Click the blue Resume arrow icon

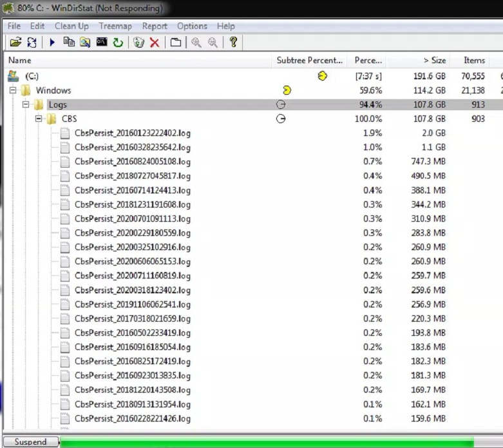point(52,42)
